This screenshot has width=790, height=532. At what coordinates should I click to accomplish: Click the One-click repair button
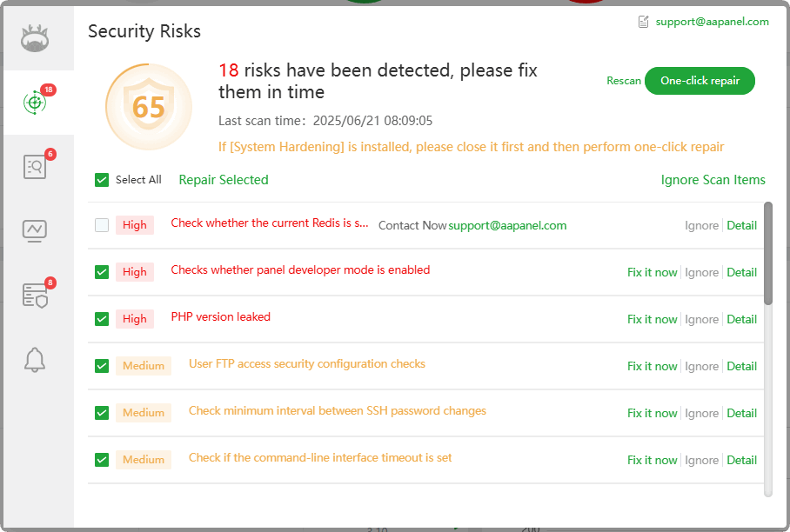pos(700,81)
